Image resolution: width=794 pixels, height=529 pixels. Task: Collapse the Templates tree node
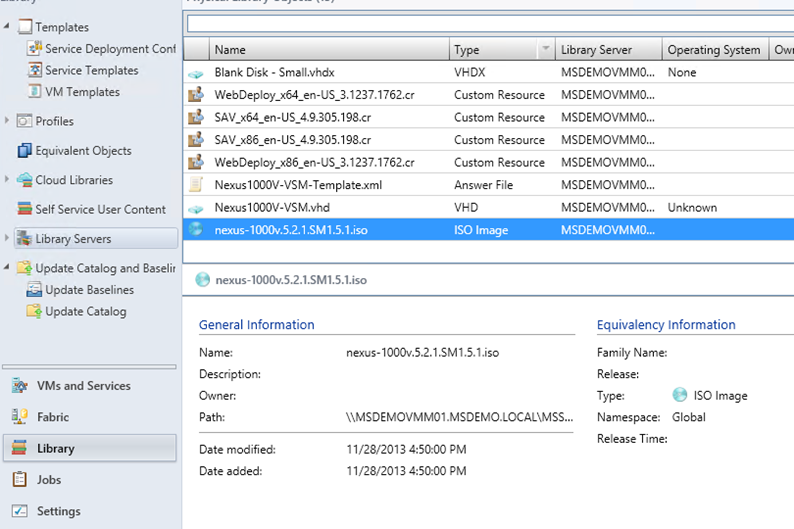[x=7, y=25]
